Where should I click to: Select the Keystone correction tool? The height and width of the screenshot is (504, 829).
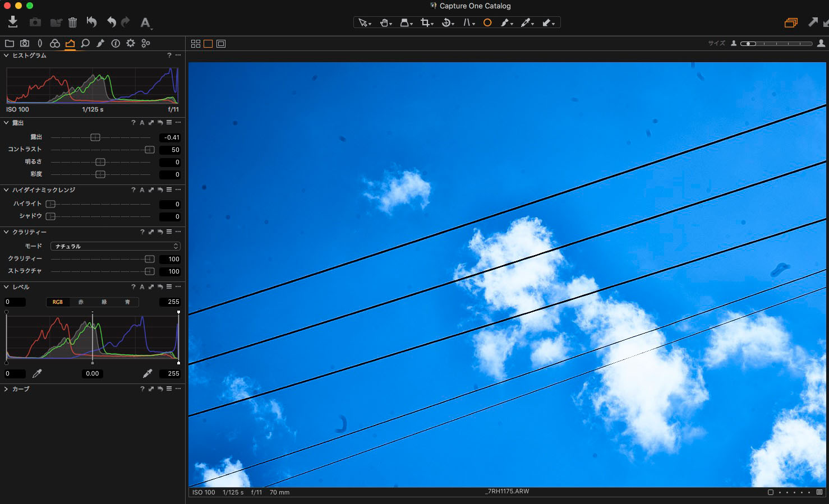(467, 22)
